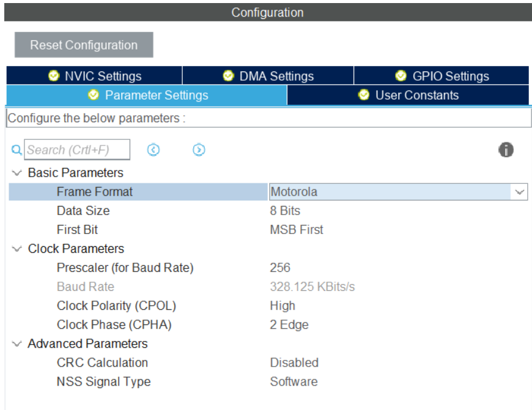Viewport: 532px width, 410px height.
Task: Click the DMA Settings check icon
Action: click(x=228, y=76)
